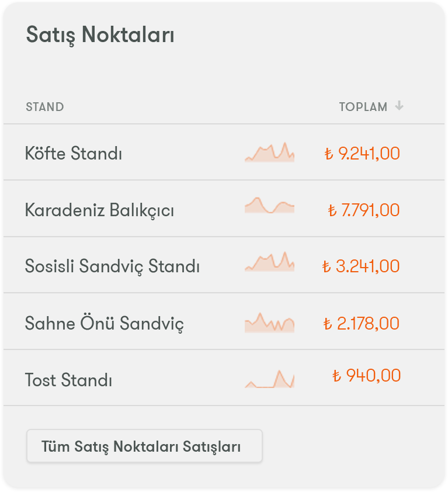Screen dimensions: 448x492
Task: Sort by the TOPLAM column header
Action: tap(363, 107)
